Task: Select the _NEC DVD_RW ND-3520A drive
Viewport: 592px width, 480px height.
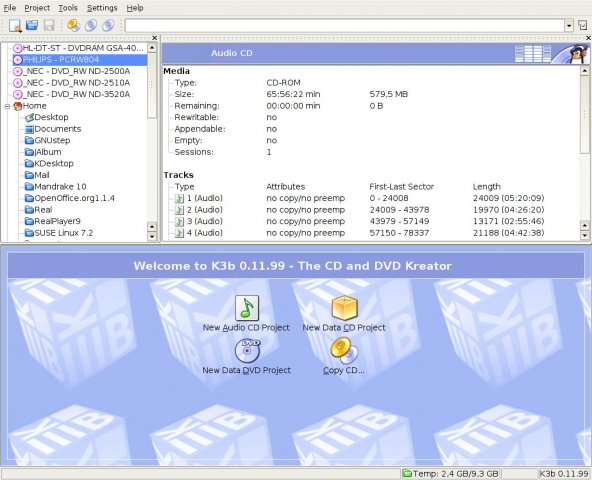Action: 72,94
